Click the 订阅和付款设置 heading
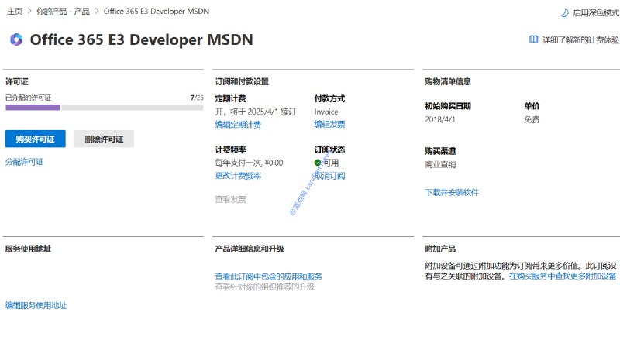The height and width of the screenshot is (364, 620). [242, 81]
